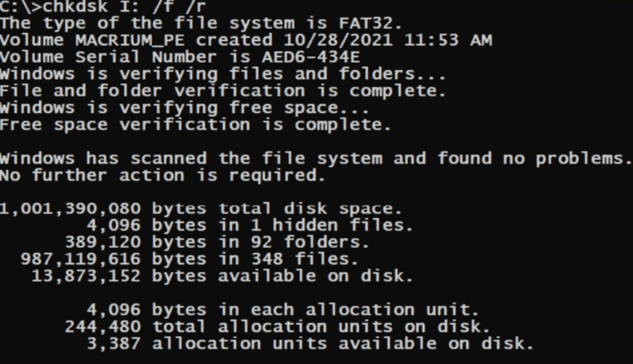
Task: Click the 13,873,152 bytes available line
Action: pyautogui.click(x=223, y=276)
